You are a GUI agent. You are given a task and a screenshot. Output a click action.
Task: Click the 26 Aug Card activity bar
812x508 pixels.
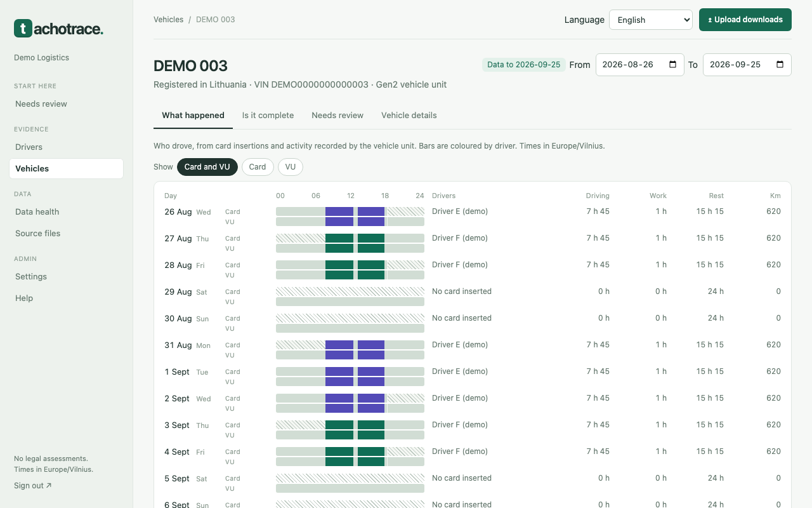(x=350, y=211)
